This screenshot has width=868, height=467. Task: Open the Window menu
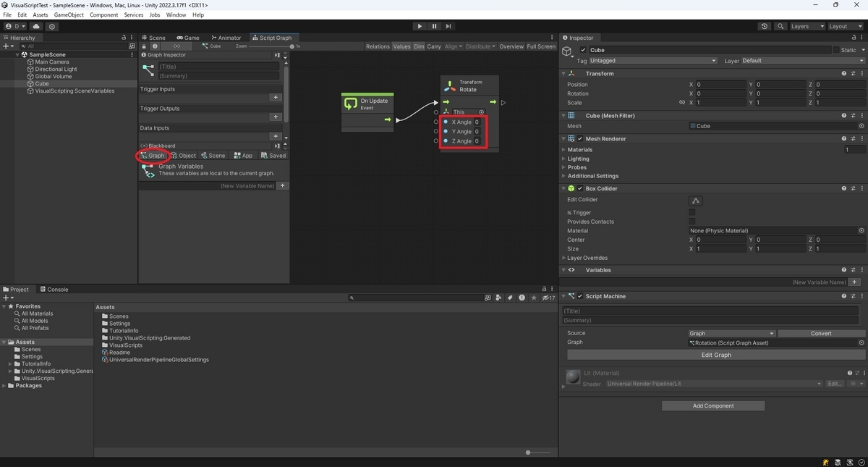click(x=176, y=14)
